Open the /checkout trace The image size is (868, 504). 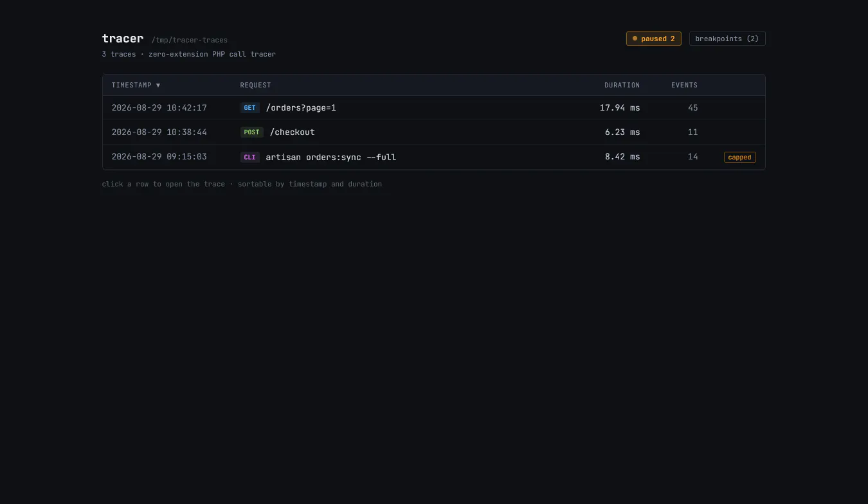click(x=434, y=132)
